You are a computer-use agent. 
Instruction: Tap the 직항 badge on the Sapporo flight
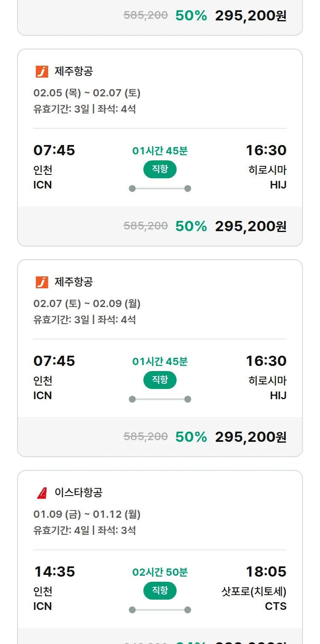click(160, 591)
